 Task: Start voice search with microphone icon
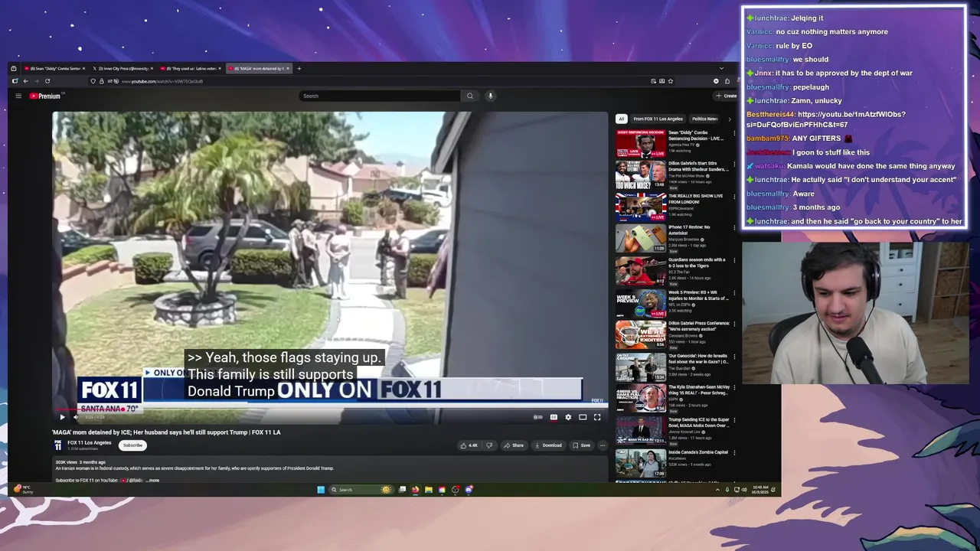491,96
